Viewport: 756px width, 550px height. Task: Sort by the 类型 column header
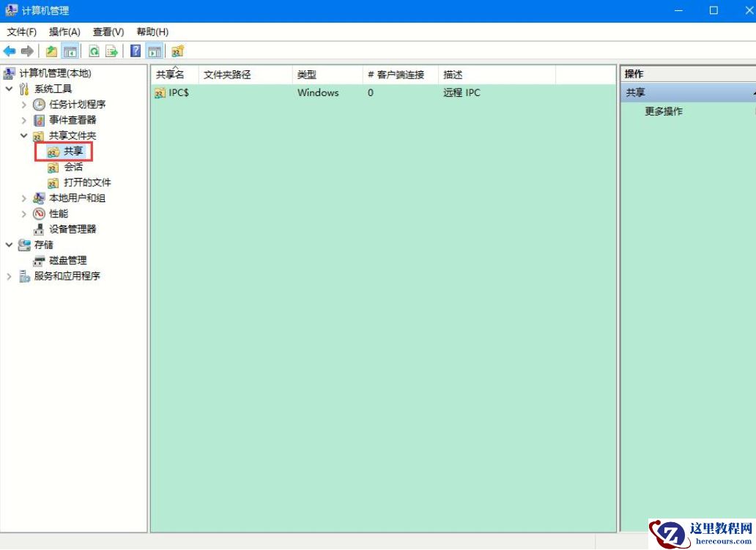(x=327, y=75)
